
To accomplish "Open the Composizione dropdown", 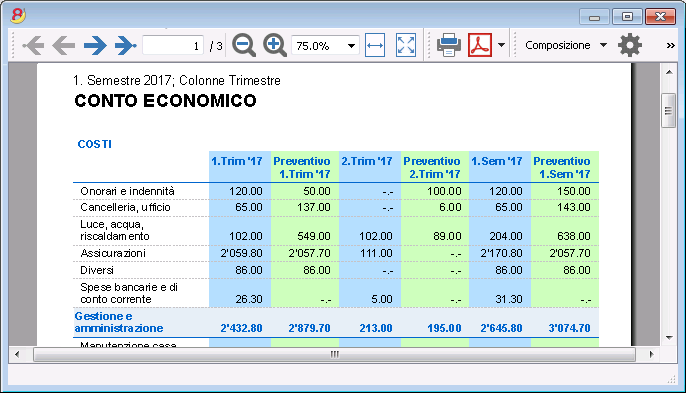I will coord(566,45).
